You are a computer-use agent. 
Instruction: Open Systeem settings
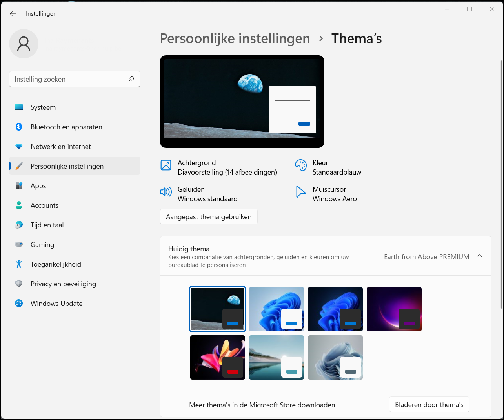[75, 107]
